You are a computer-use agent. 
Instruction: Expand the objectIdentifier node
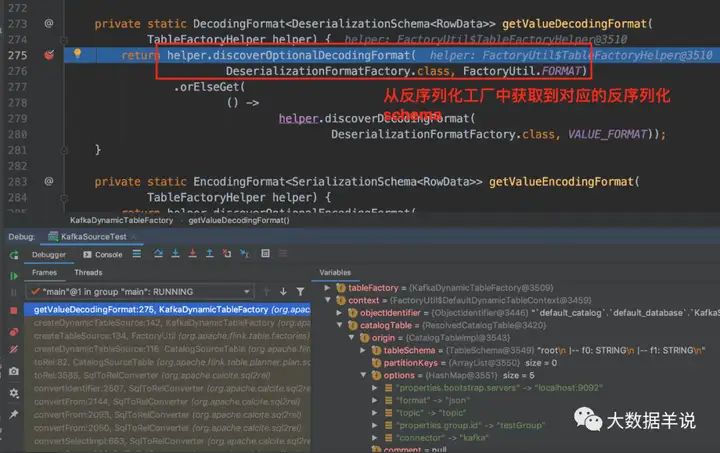coord(339,313)
